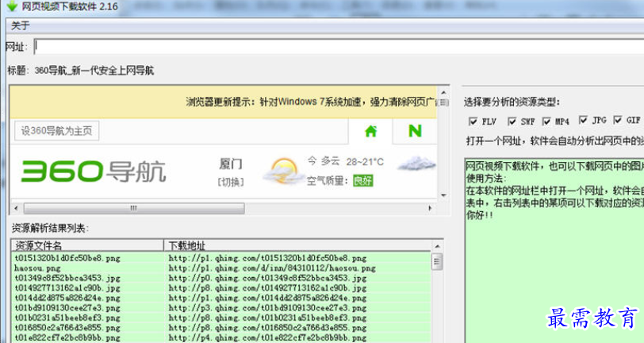Click the [切换] city switch link
The image size is (644, 343).
tap(231, 182)
